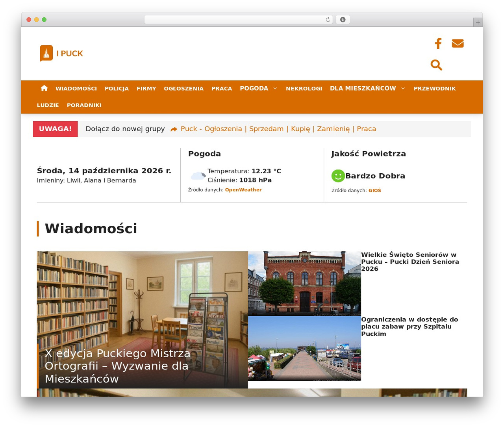The image size is (504, 427).
Task: Open the FIRMY menu item
Action: (x=146, y=89)
